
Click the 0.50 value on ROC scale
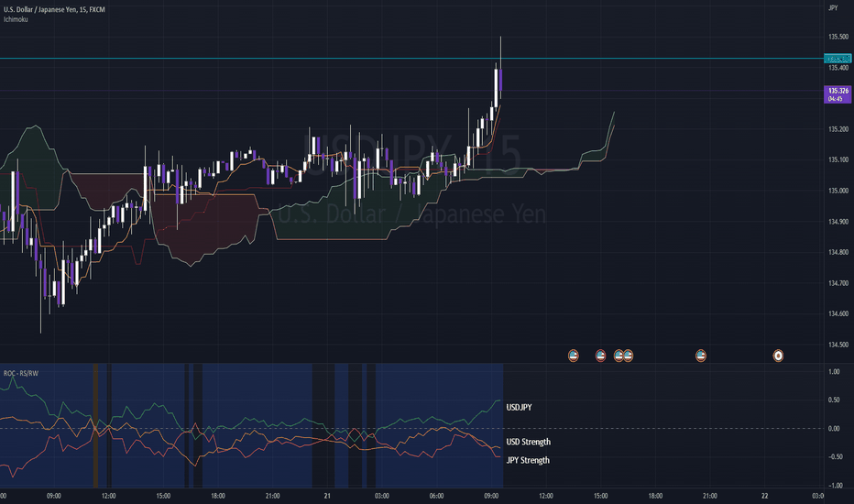(x=834, y=400)
